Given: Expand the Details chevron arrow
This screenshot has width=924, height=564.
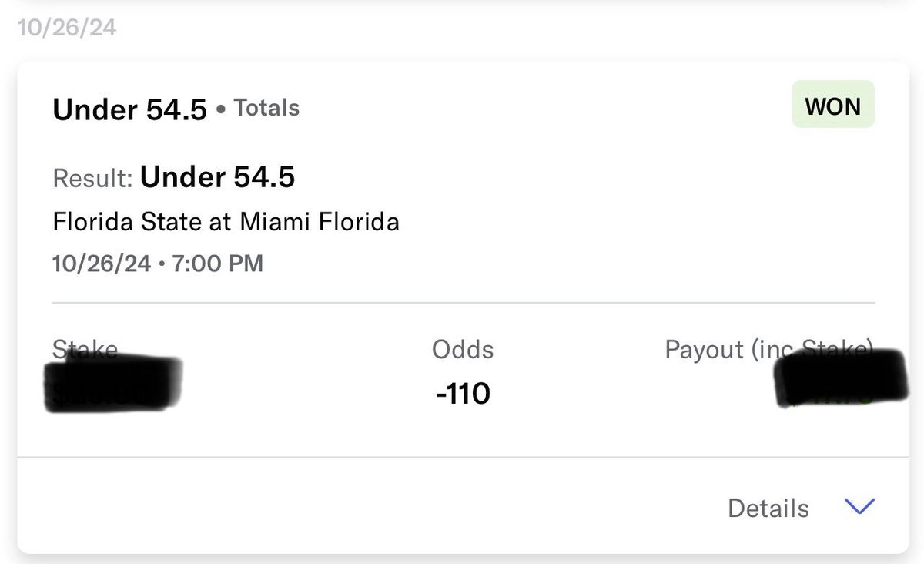Looking at the screenshot, I should (x=859, y=506).
